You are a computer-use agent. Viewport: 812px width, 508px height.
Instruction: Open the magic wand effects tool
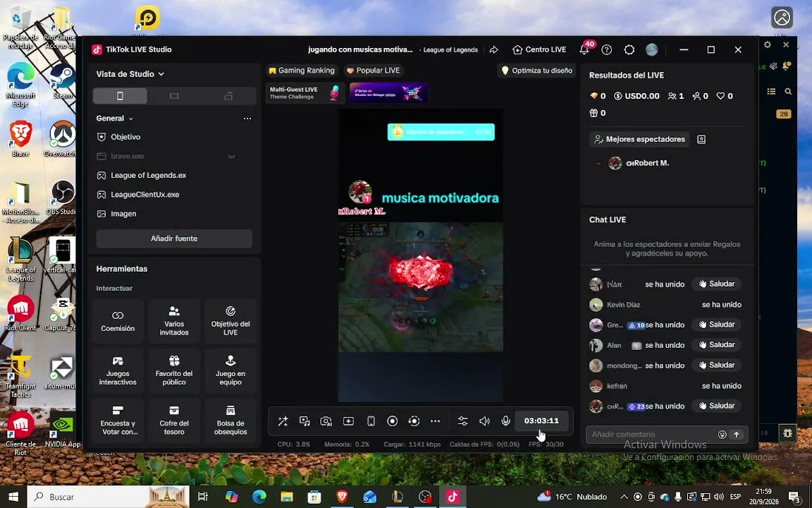283,421
